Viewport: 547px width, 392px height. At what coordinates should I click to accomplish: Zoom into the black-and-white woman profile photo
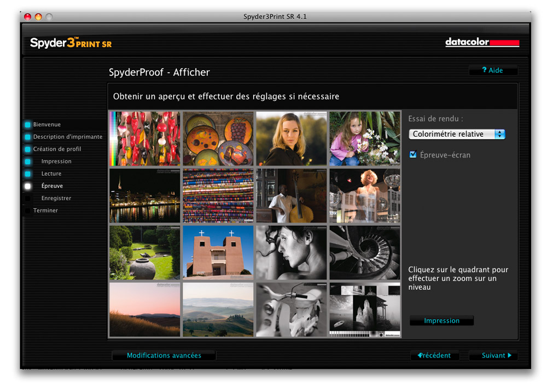(x=292, y=253)
